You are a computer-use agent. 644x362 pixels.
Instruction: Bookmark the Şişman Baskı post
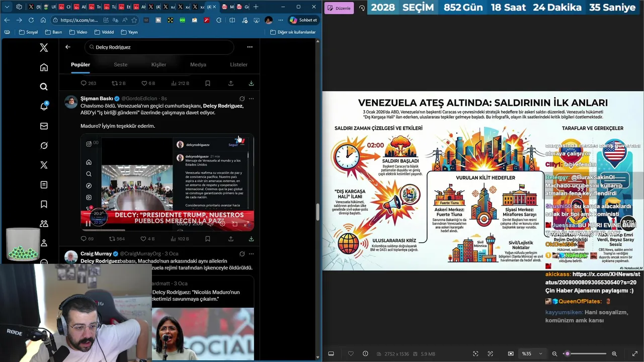[208, 239]
